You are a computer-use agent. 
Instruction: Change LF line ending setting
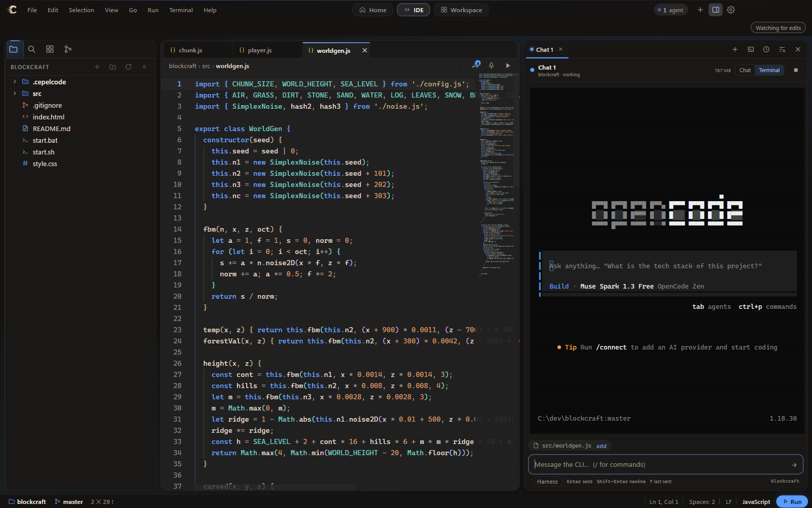click(x=729, y=501)
